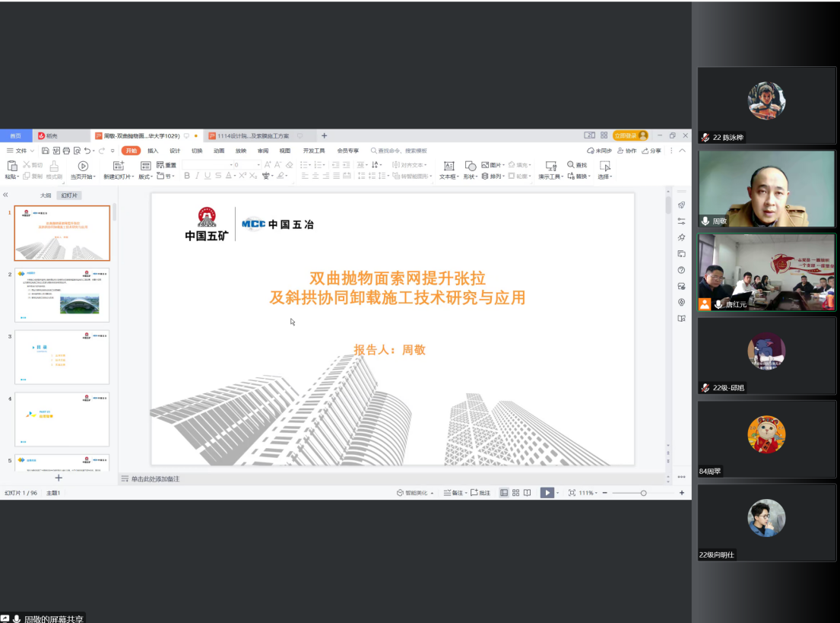Screen dimensions: 840x623
Task: Start slideshow from current slide icon
Action: click(83, 166)
